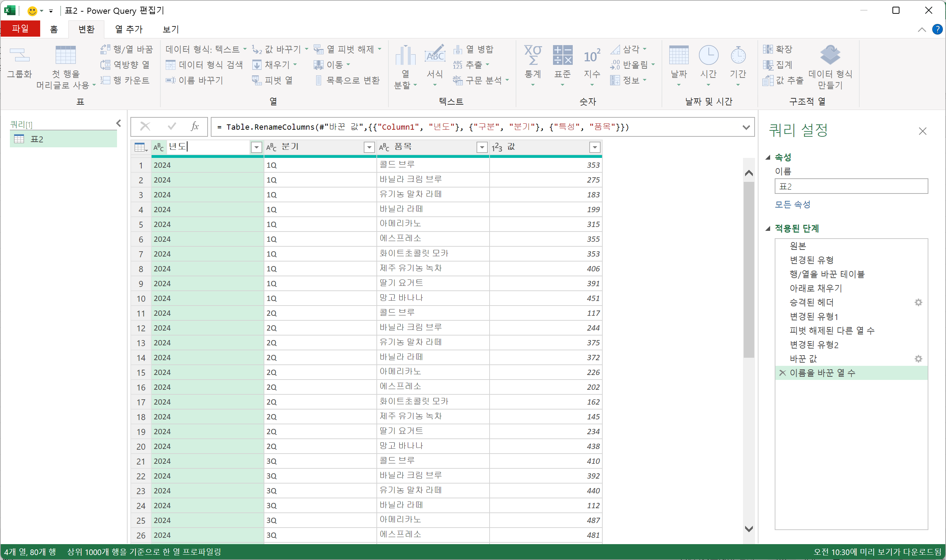Delete the 이름을 바꾼 열 수 step
This screenshot has height=560, width=946.
click(x=782, y=373)
